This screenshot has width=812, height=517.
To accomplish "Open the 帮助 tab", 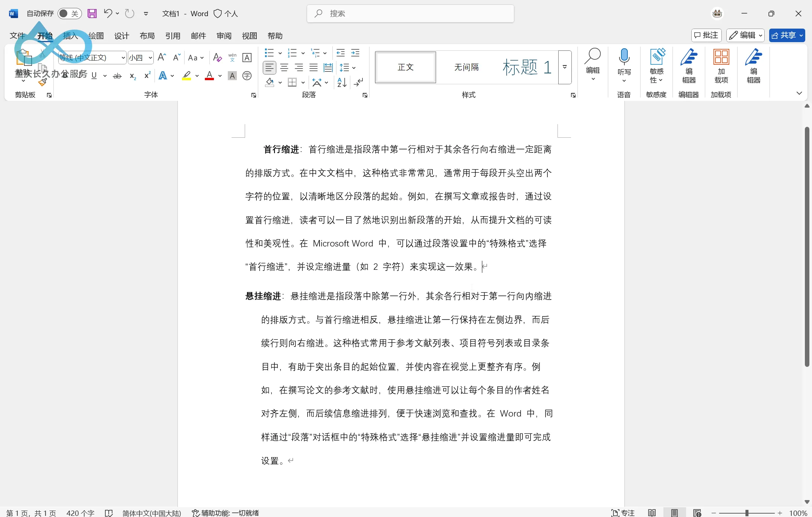I will (x=275, y=36).
